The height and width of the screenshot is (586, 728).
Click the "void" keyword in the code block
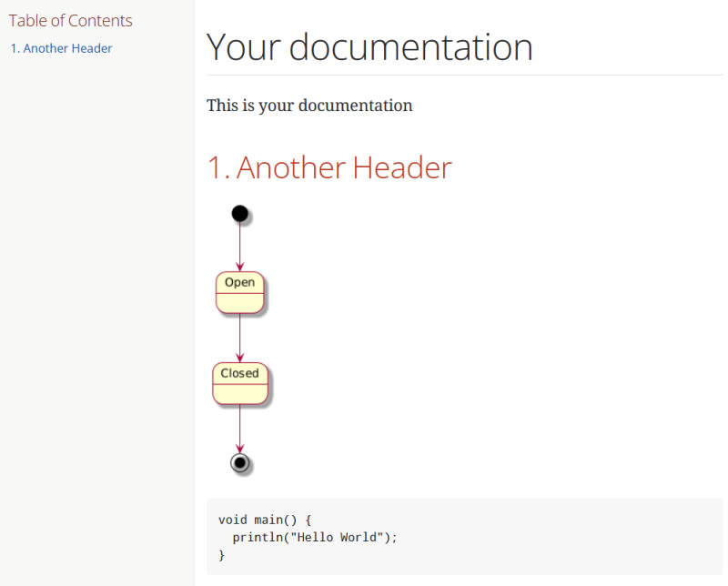pos(232,520)
